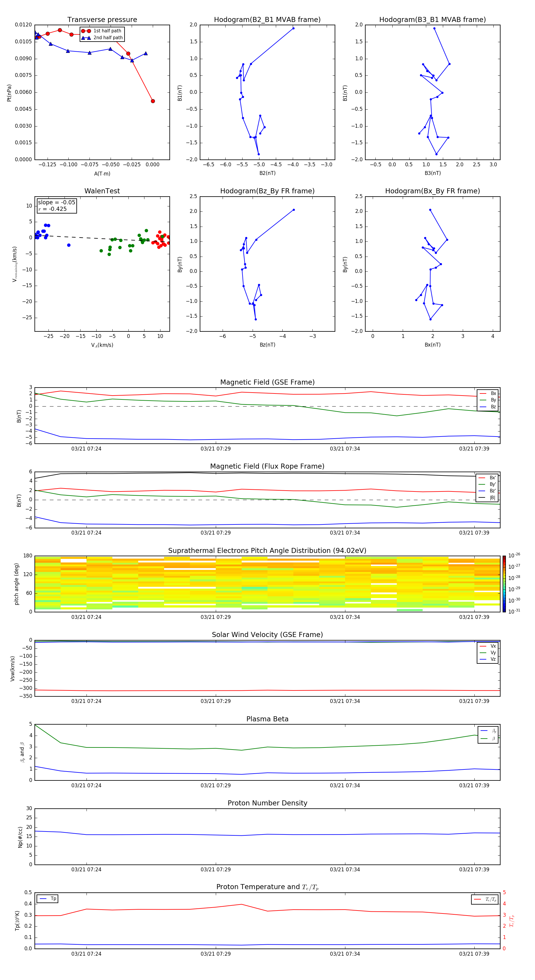Click the 'Vz' legend entry
535x980 pixels.
point(488,659)
